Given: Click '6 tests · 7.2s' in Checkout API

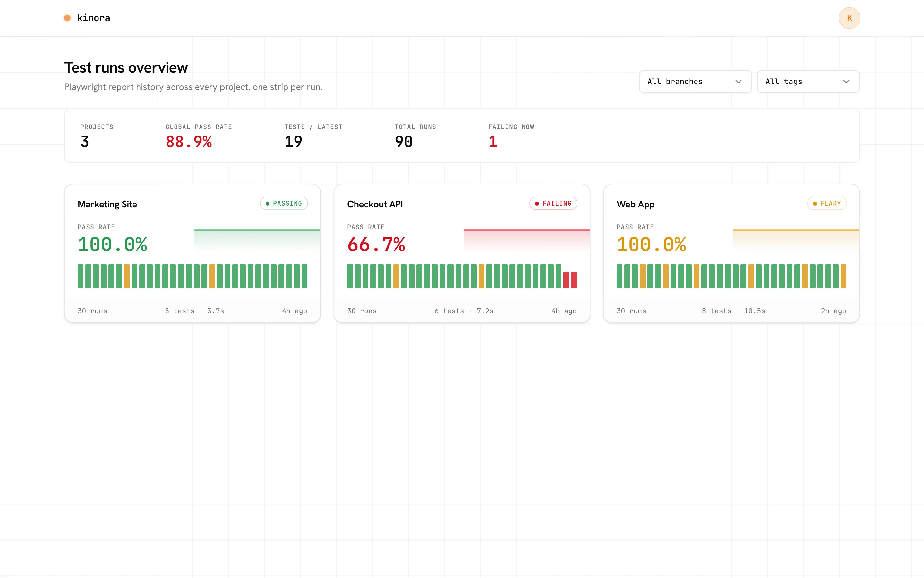Looking at the screenshot, I should 464,311.
